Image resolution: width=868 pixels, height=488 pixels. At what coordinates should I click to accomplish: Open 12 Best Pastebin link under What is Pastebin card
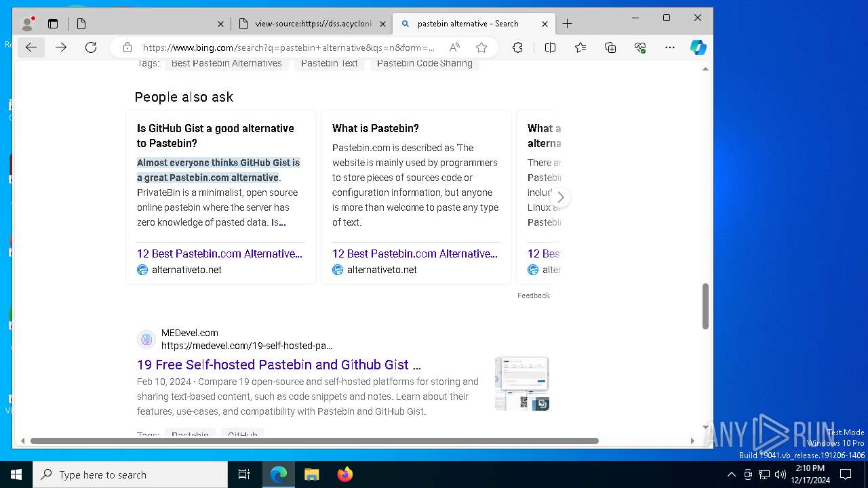coord(415,253)
